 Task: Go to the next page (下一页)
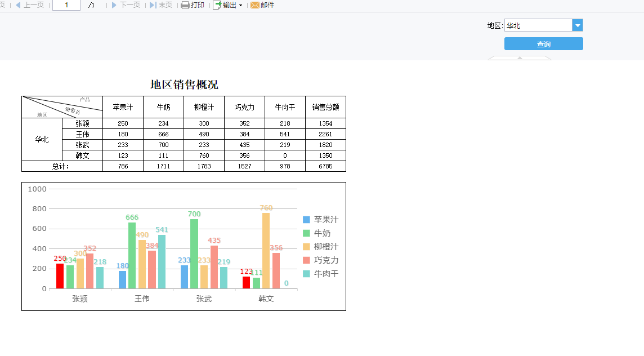coord(126,5)
